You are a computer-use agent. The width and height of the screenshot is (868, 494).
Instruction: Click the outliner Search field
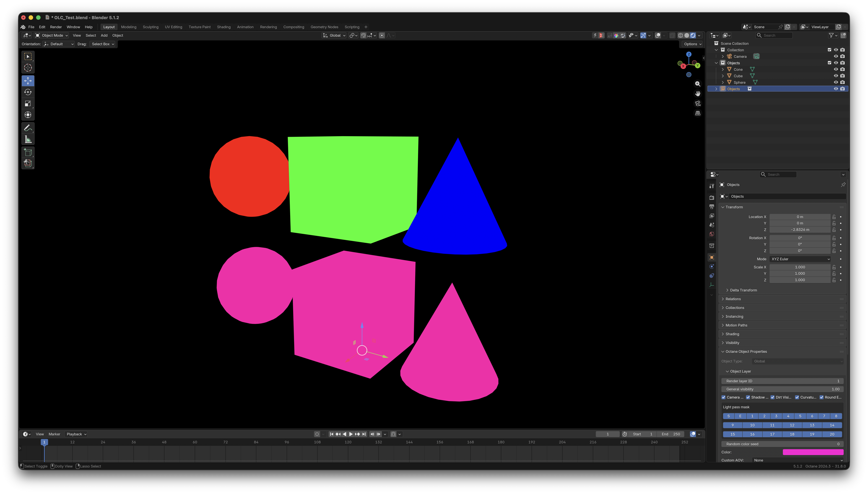(x=774, y=35)
